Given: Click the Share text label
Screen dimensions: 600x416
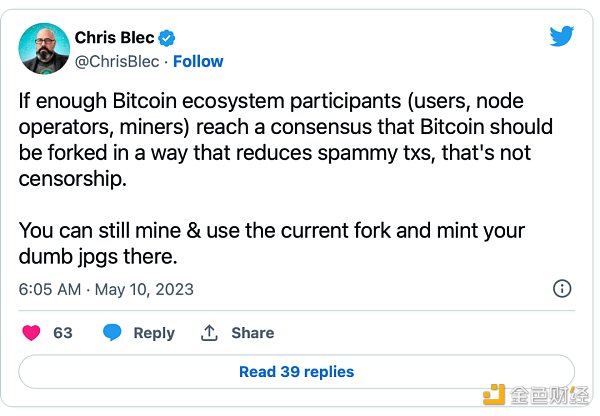Looking at the screenshot, I should point(252,333).
